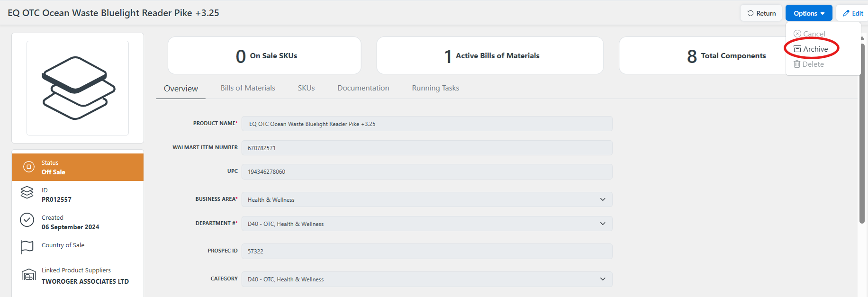Click the 06 September 2024 created date
The image size is (868, 297).
tap(71, 227)
